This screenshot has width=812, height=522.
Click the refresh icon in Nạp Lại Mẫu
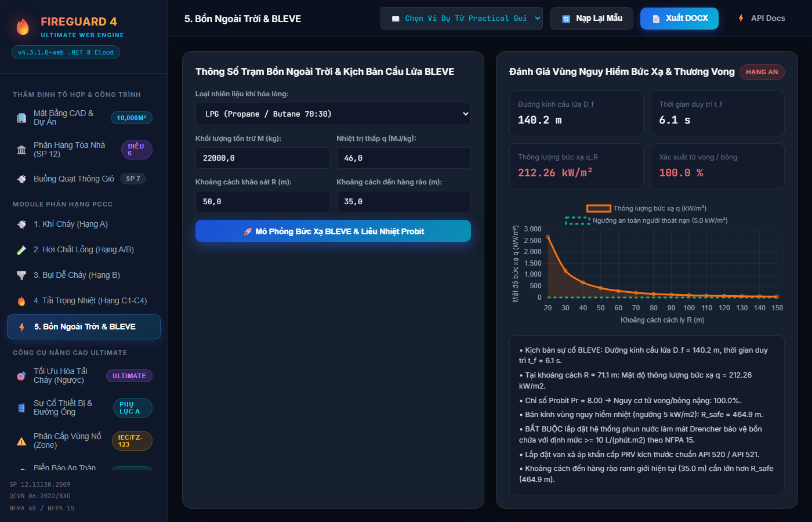(566, 19)
